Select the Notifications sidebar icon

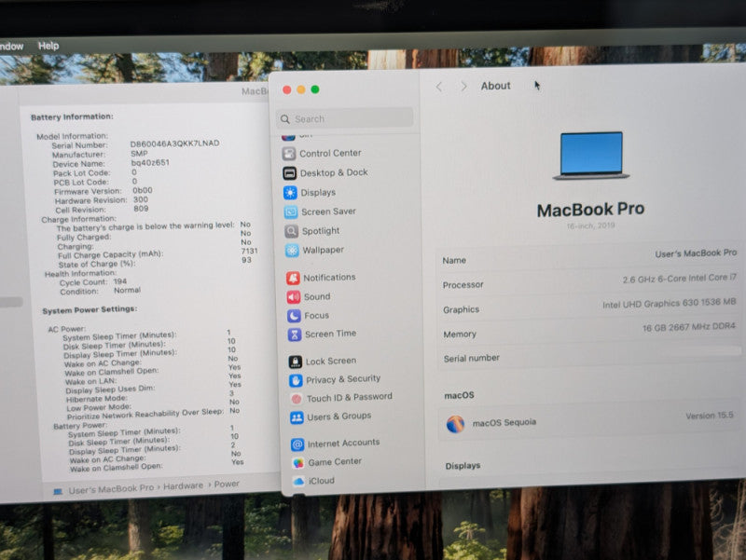(x=293, y=278)
